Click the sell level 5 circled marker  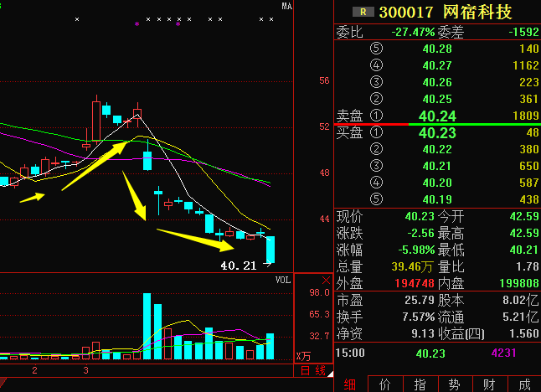click(x=375, y=49)
